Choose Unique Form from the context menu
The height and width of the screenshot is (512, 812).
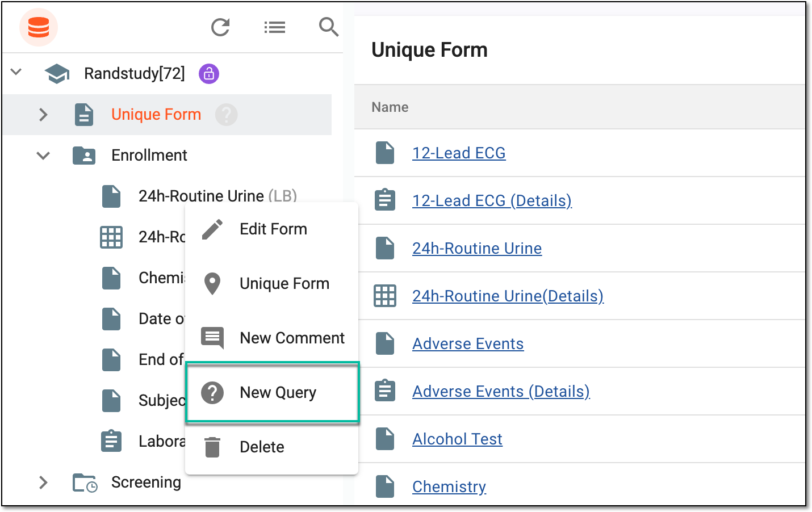tap(272, 284)
